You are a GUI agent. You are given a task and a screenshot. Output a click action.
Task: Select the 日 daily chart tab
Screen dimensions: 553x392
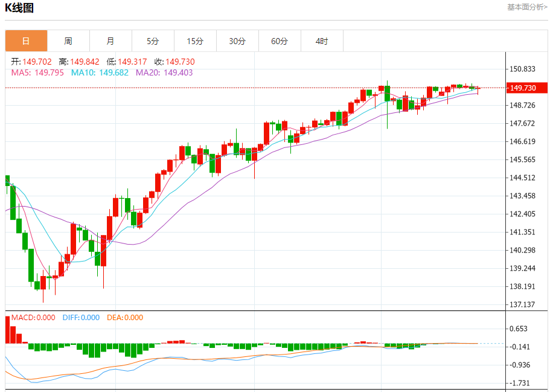click(x=26, y=41)
